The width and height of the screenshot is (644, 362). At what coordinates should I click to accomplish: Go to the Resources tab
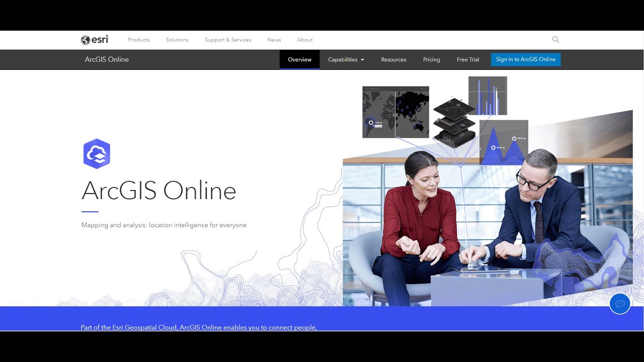tap(393, 59)
